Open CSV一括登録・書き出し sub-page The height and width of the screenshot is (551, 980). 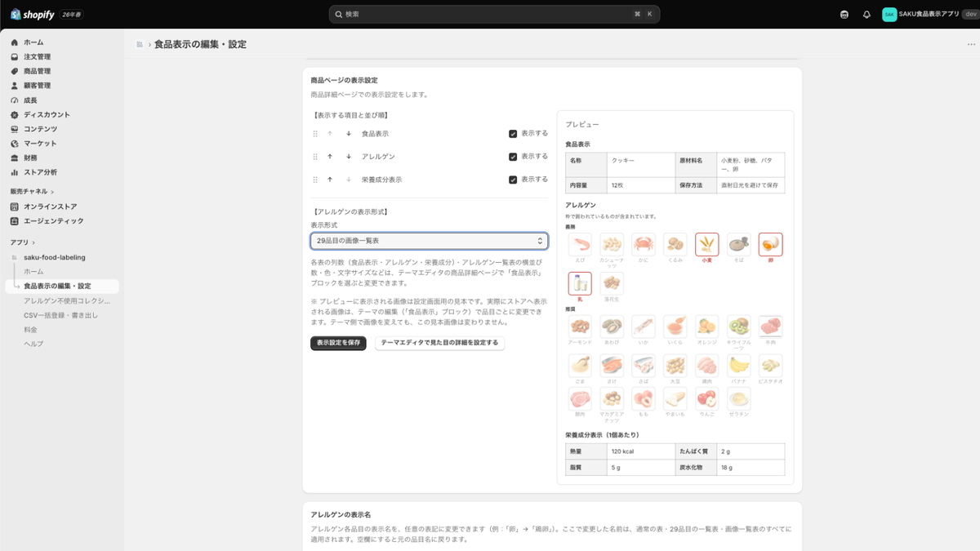[60, 315]
